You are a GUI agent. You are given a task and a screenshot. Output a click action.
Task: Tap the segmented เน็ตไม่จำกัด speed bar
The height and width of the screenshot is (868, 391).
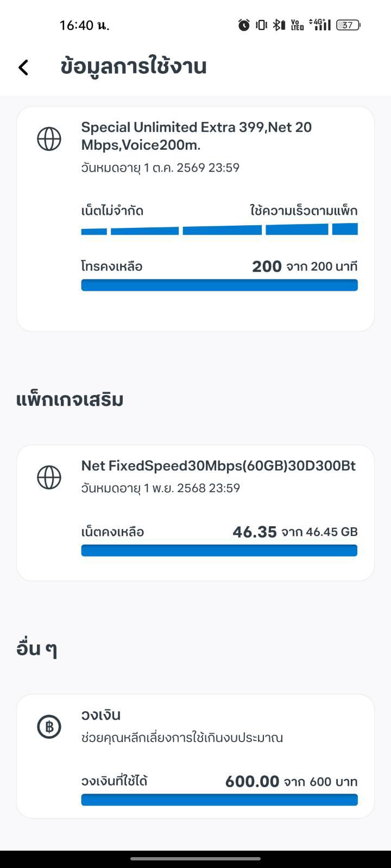point(219,229)
